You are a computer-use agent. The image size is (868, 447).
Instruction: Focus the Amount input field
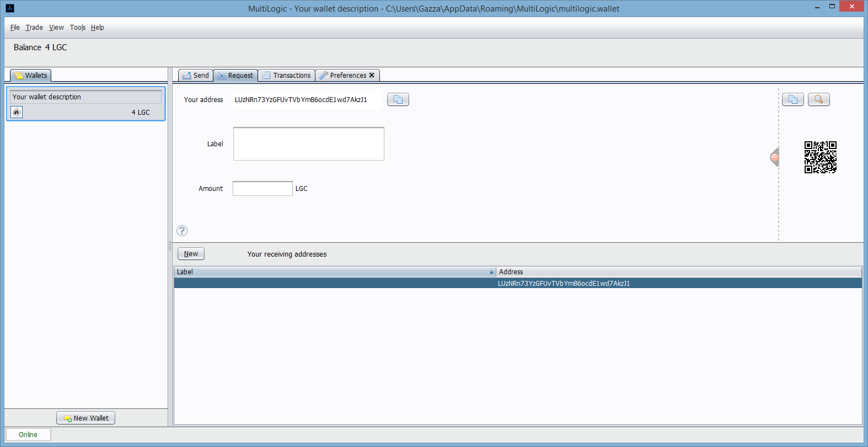pos(262,188)
